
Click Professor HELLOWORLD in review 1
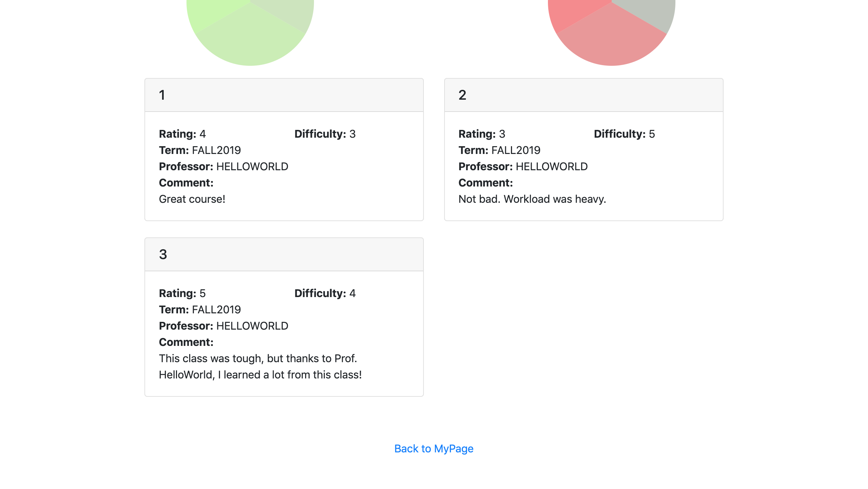(252, 166)
